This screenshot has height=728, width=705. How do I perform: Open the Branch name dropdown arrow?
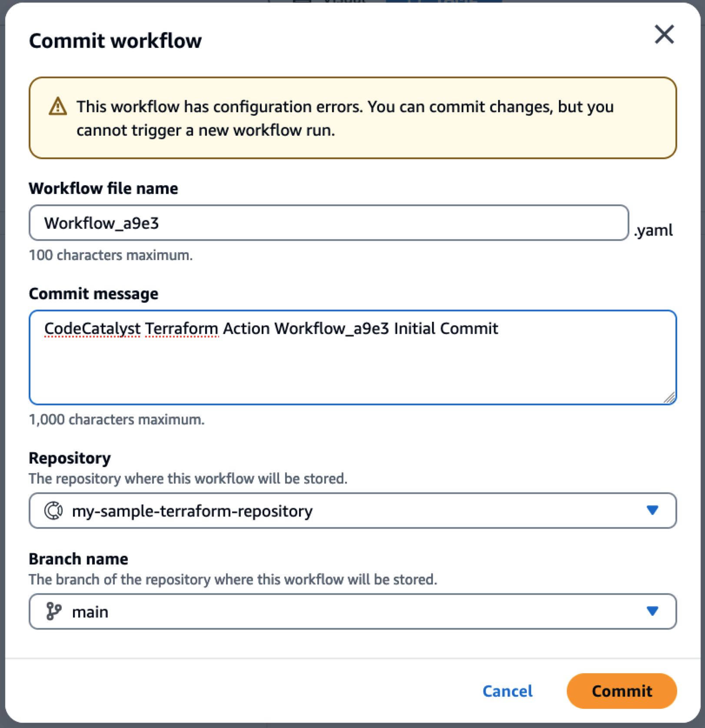pyautogui.click(x=652, y=611)
